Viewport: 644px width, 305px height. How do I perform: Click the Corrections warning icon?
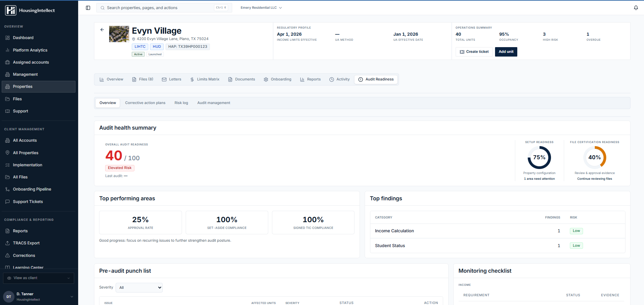pyautogui.click(x=7, y=256)
